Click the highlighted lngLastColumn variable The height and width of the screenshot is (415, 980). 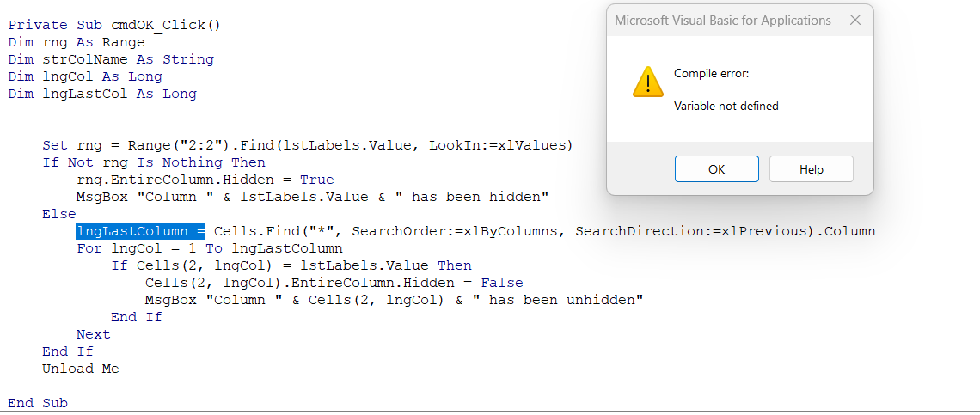pyautogui.click(x=141, y=231)
